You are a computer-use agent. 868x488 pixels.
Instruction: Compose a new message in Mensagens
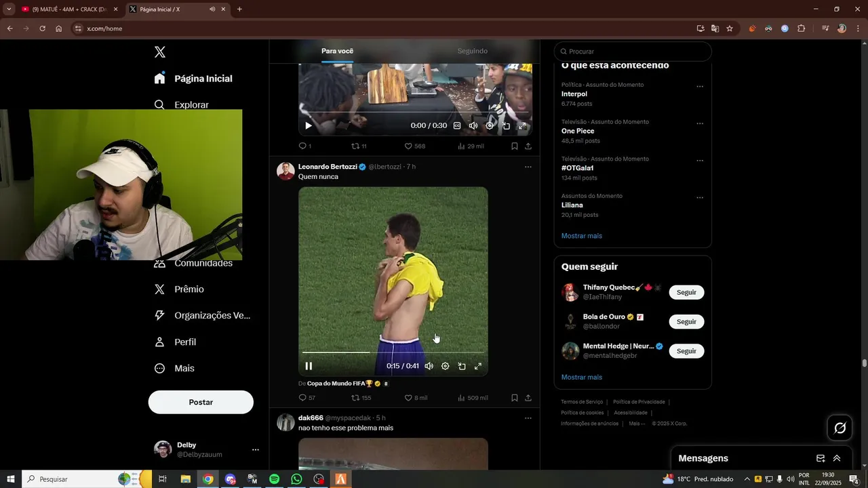click(821, 458)
